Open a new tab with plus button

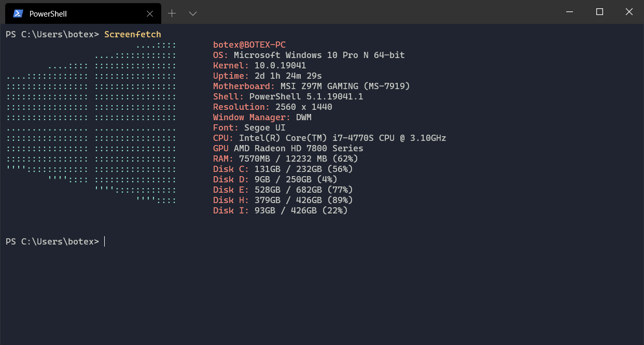click(x=172, y=13)
